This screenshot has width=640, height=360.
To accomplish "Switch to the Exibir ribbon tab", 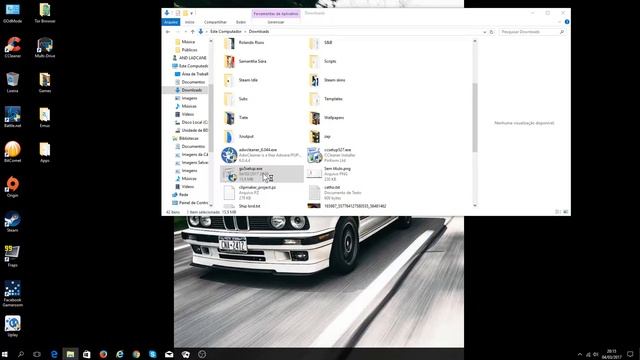I will (241, 22).
